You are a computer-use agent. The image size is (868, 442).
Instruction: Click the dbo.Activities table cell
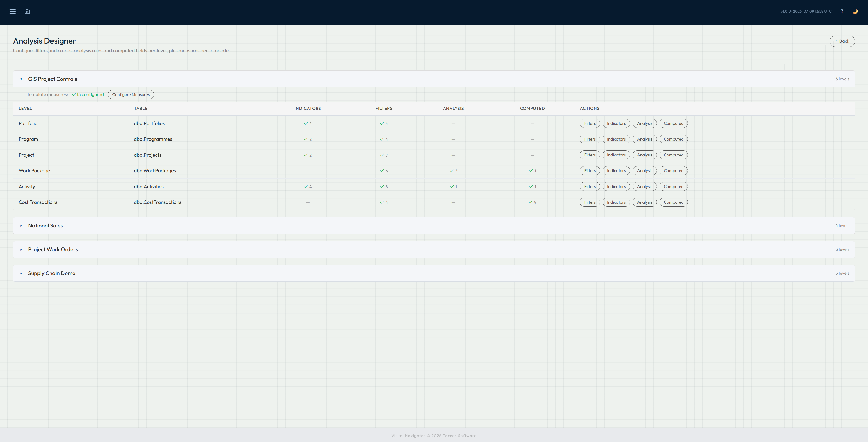tap(149, 187)
